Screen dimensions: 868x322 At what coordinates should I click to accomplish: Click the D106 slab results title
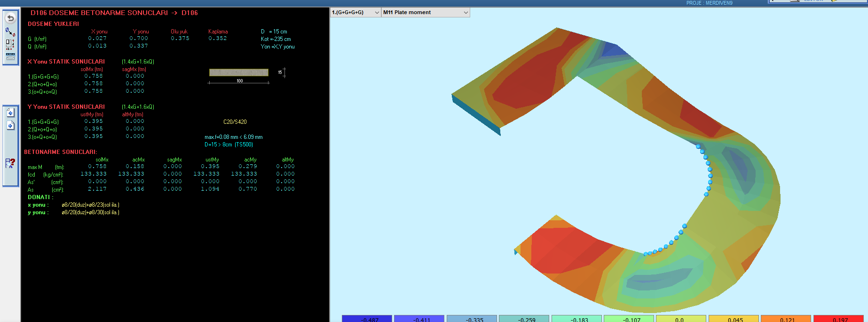pos(114,13)
